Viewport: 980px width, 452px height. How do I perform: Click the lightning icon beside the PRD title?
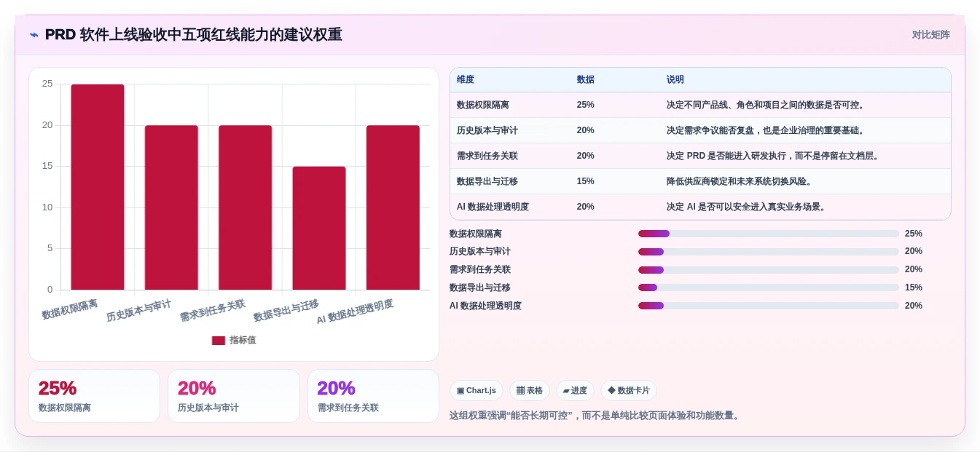(34, 35)
